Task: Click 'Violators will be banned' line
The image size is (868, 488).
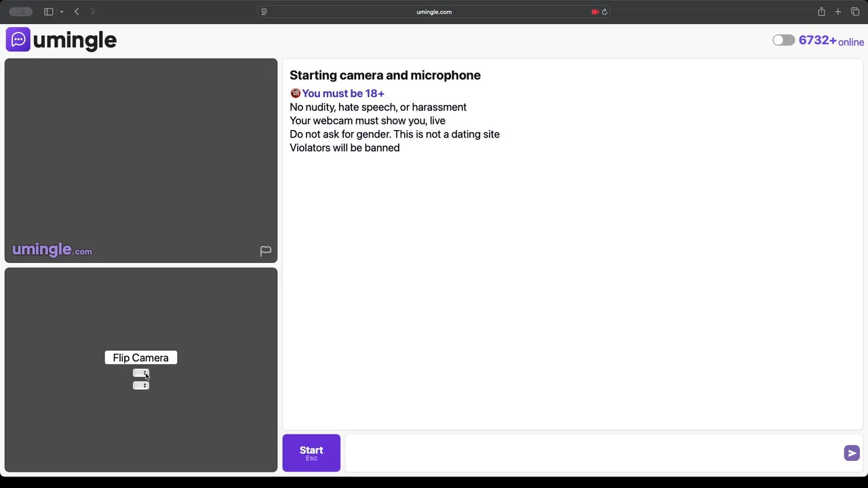Action: pos(344,148)
